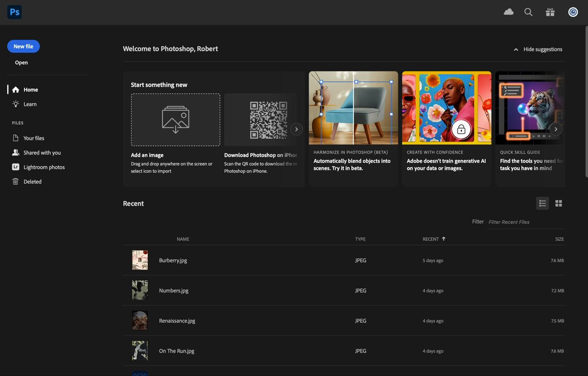This screenshot has height=376, width=588.
Task: Advance the Start something new carousel arrow
Action: point(296,129)
